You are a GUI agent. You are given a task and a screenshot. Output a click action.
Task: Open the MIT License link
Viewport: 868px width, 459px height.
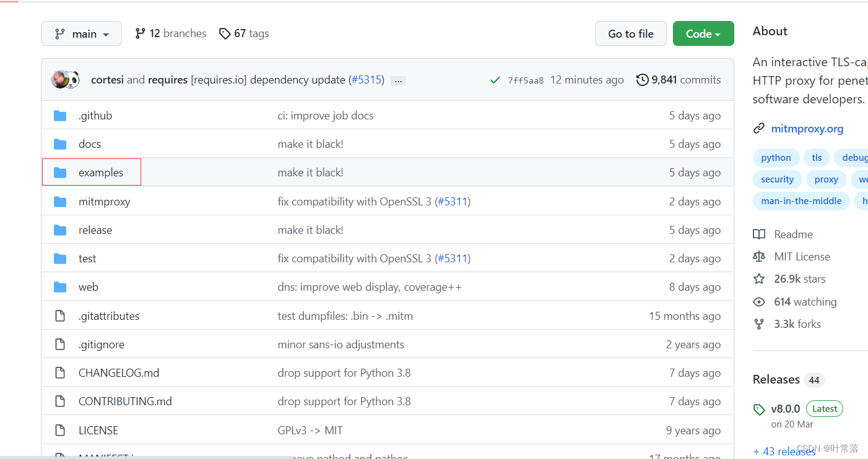coord(802,257)
